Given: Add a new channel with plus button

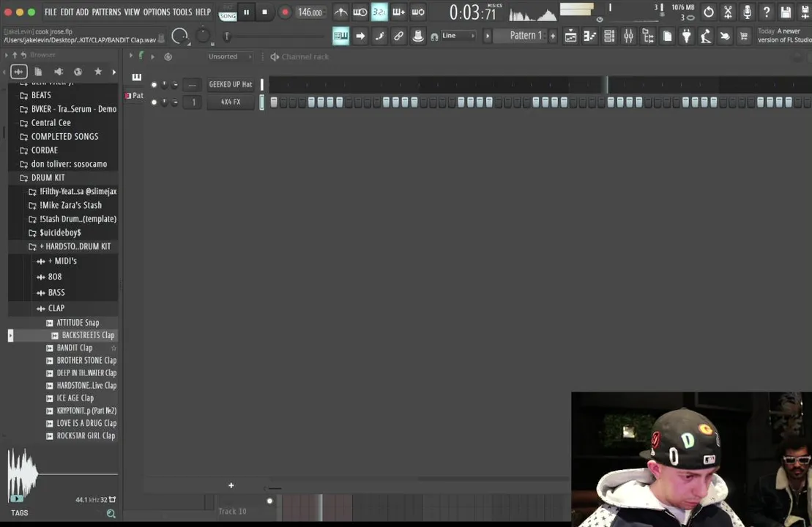Looking at the screenshot, I should point(231,485).
